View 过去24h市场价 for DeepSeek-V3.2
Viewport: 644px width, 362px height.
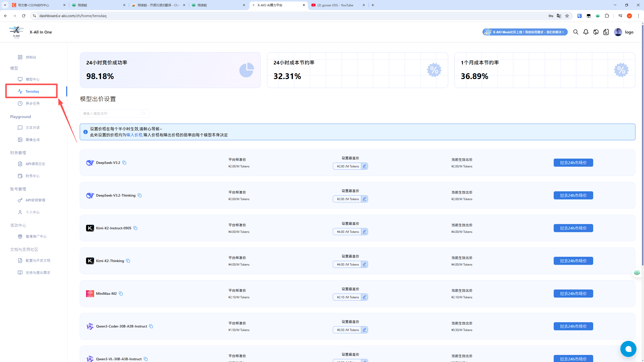(573, 163)
